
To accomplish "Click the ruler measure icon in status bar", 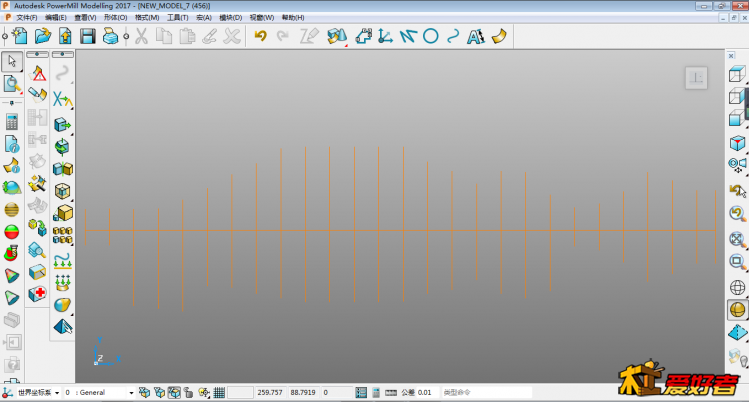I will (x=391, y=392).
